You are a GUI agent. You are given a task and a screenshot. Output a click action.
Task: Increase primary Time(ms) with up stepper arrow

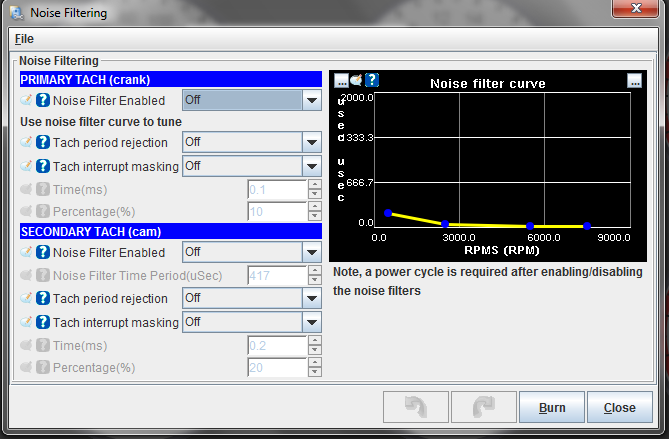tap(315, 184)
